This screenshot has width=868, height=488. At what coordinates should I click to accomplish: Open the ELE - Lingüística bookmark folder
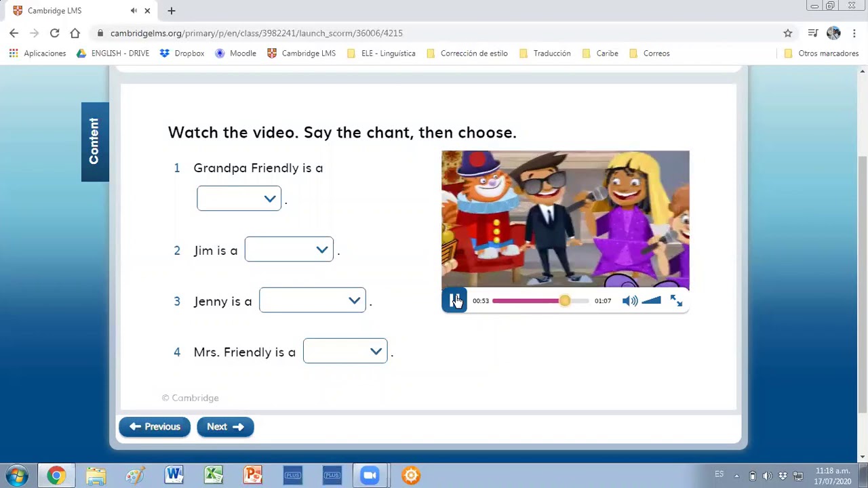coord(380,53)
